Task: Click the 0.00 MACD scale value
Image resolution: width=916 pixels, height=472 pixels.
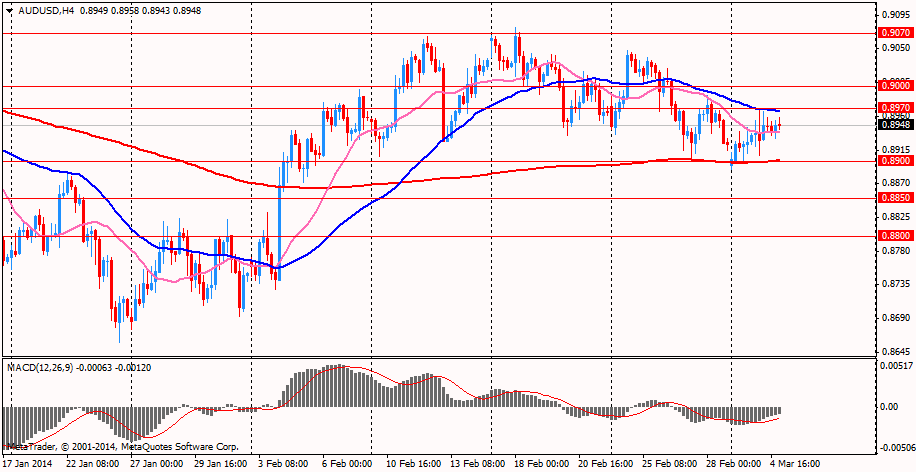Action: (890, 406)
